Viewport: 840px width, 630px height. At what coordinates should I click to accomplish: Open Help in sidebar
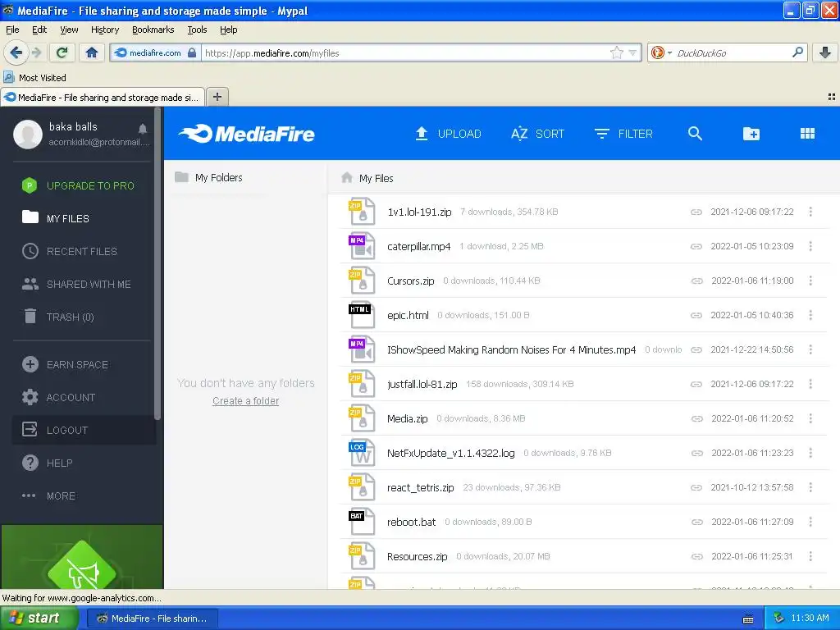[x=47, y=463]
